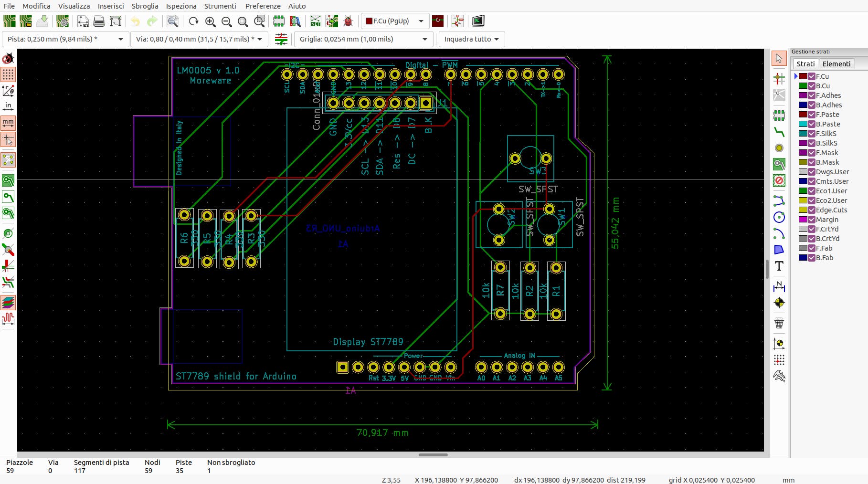This screenshot has width=868, height=484.
Task: Toggle Margin layer visibility checkbox
Action: coord(811,220)
